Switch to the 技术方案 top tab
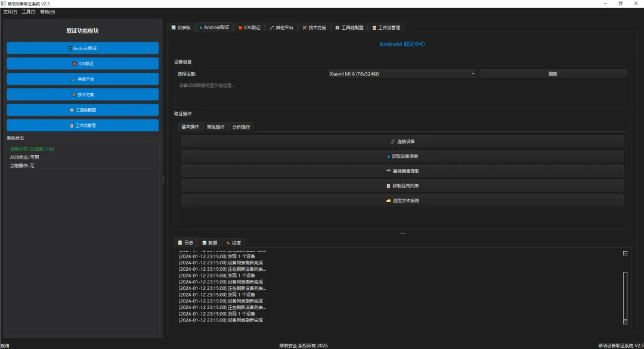The image size is (644, 349). (315, 27)
